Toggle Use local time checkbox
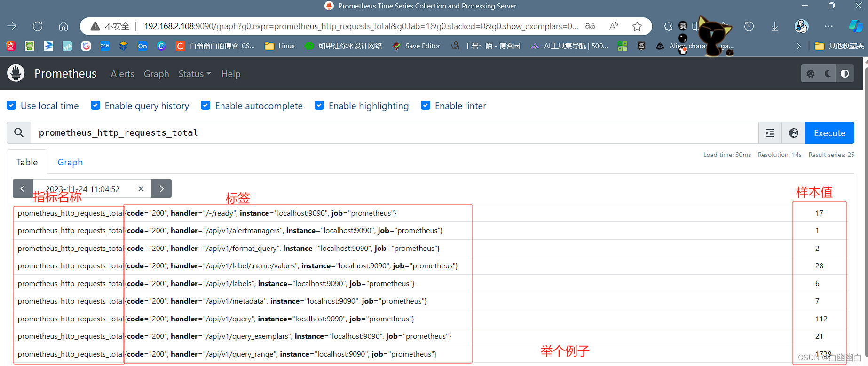The image size is (868, 366). tap(11, 105)
